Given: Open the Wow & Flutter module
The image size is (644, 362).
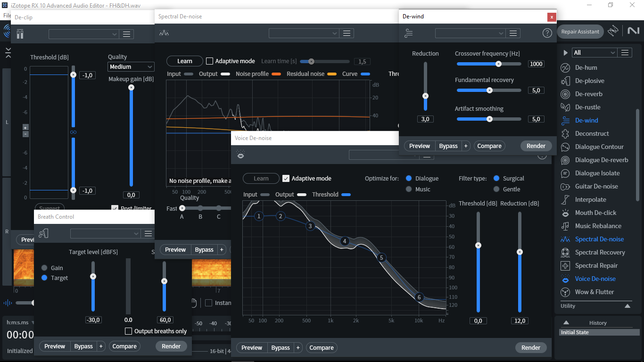Looking at the screenshot, I should [x=594, y=292].
